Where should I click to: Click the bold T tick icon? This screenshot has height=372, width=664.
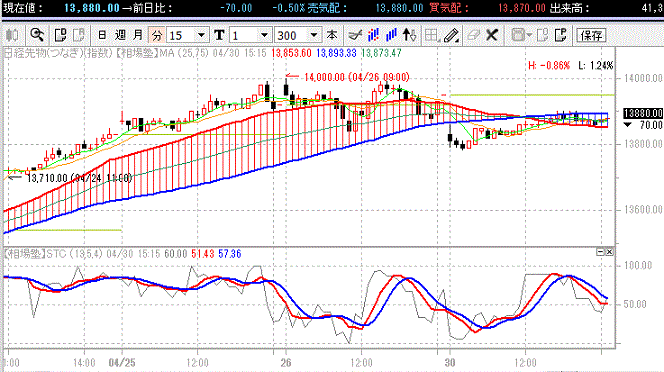pyautogui.click(x=219, y=35)
